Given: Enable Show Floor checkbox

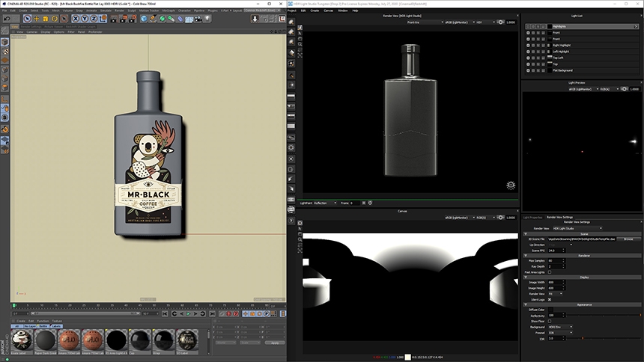Looking at the screenshot, I should (550, 322).
